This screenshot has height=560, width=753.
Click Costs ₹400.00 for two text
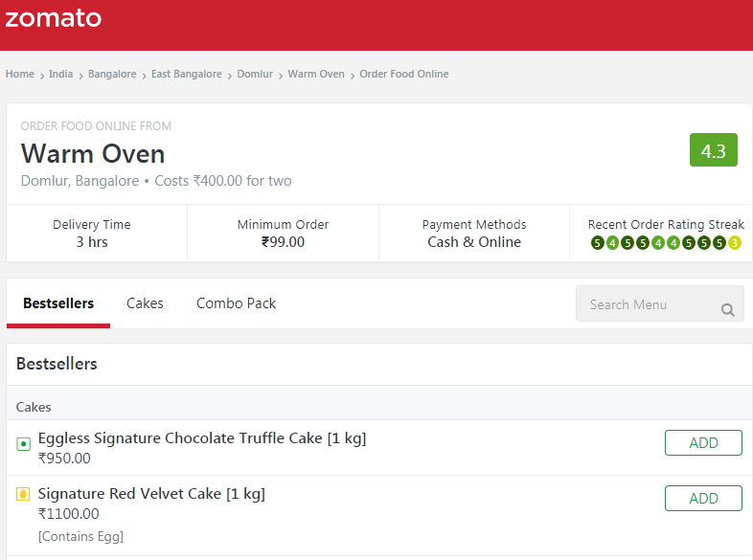pyautogui.click(x=223, y=181)
